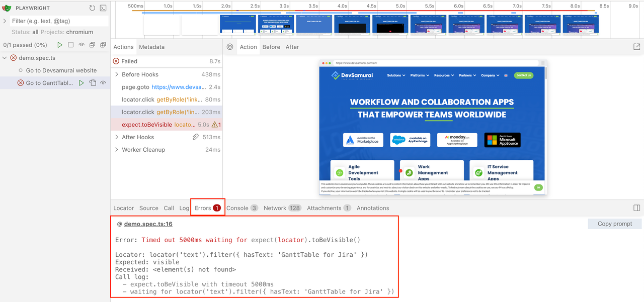644x302 pixels.
Task: Click the pick locator target icon
Action: (x=230, y=47)
